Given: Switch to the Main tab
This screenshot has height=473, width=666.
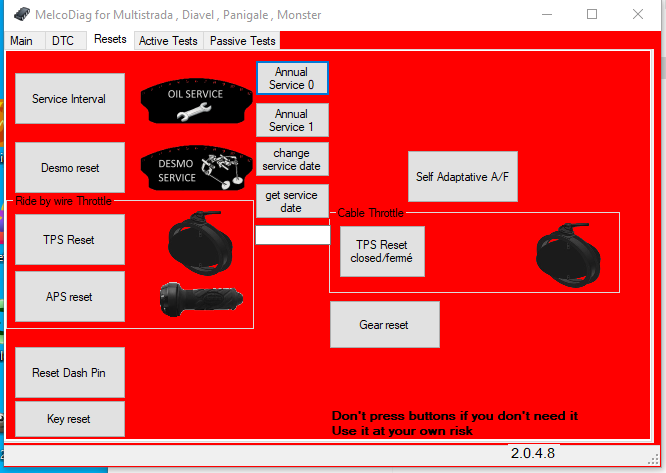Looking at the screenshot, I should tap(22, 41).
